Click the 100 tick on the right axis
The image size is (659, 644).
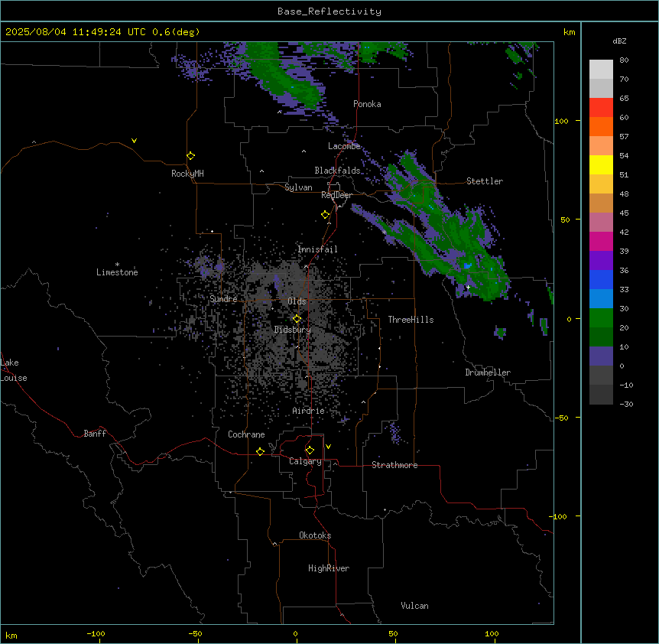(561, 121)
